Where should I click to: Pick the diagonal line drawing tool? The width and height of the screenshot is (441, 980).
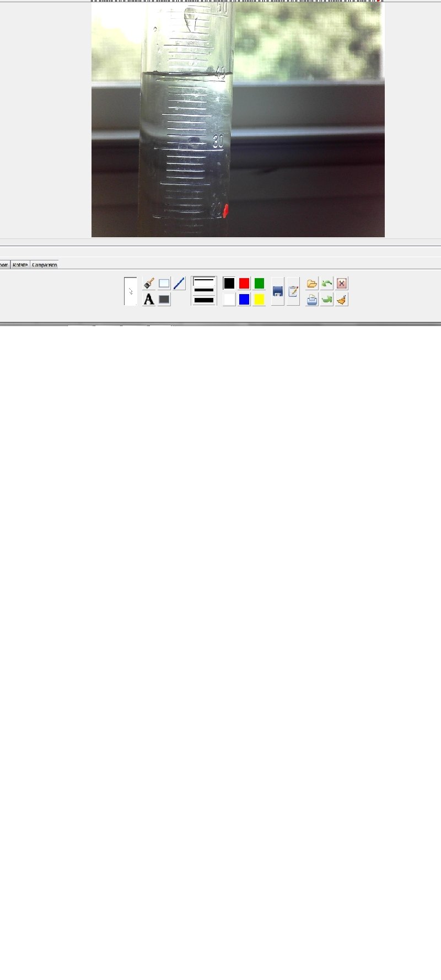tap(179, 284)
